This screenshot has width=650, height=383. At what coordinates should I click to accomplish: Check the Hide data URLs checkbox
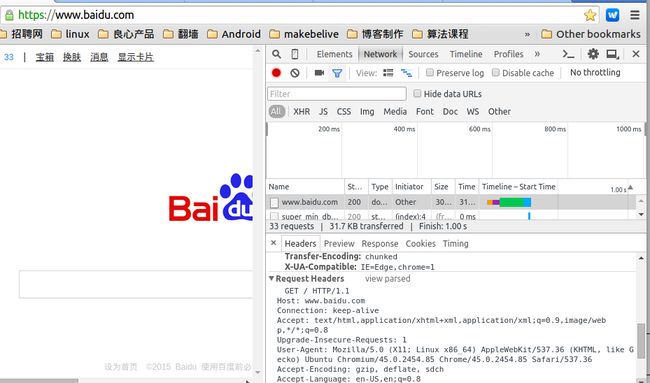(417, 93)
